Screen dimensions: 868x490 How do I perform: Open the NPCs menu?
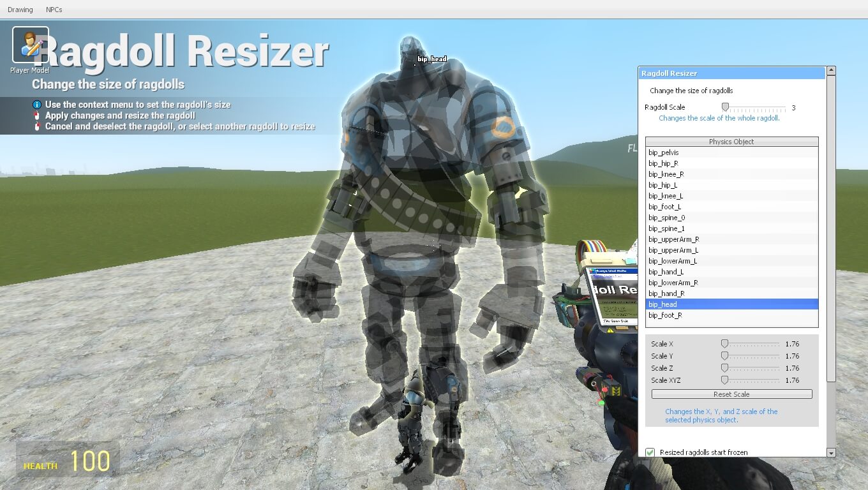tap(54, 10)
